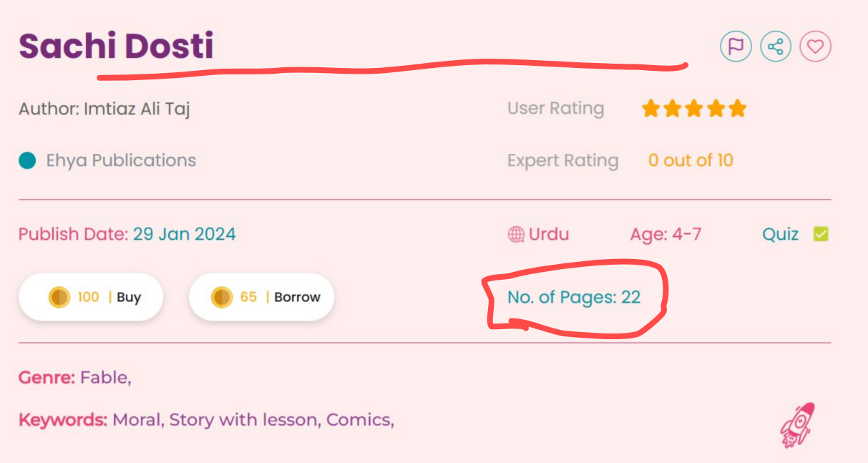Click the coin icon showing 65
This screenshot has width=868, height=463.
tap(222, 297)
